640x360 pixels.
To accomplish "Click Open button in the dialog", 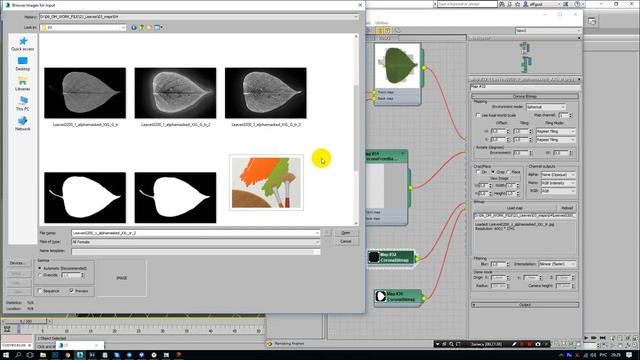I will coord(346,233).
